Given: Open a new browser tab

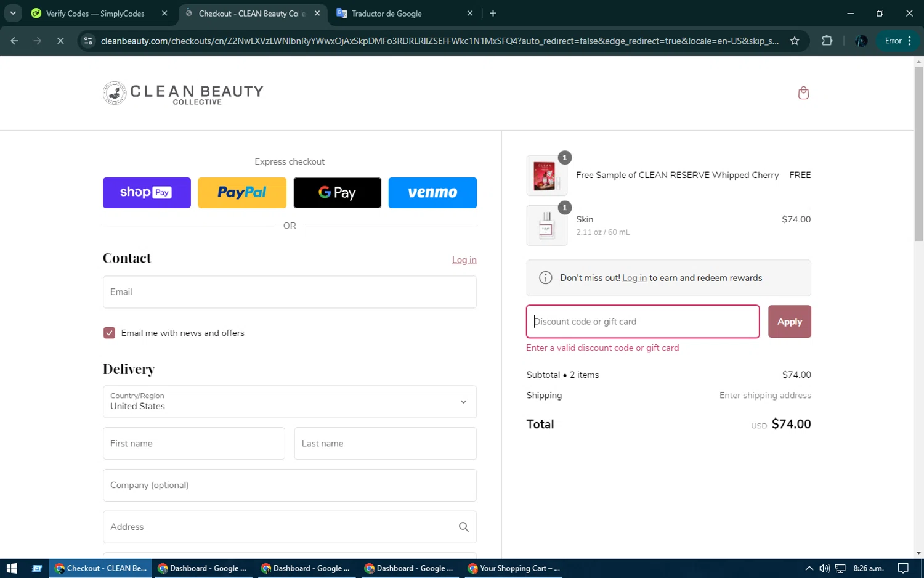Looking at the screenshot, I should [x=493, y=14].
